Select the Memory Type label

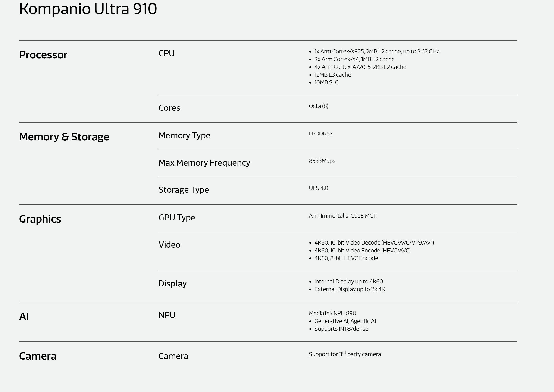pos(184,135)
